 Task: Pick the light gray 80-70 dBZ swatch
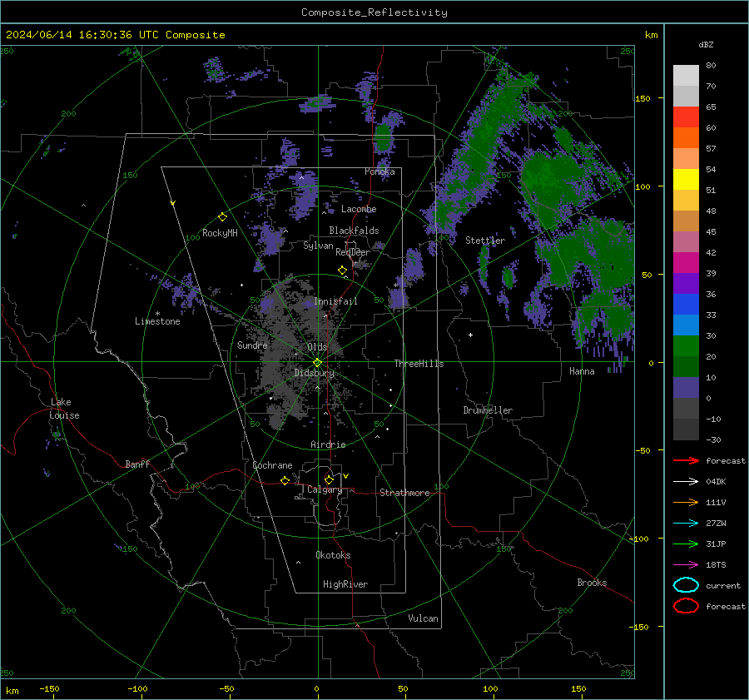(x=686, y=76)
